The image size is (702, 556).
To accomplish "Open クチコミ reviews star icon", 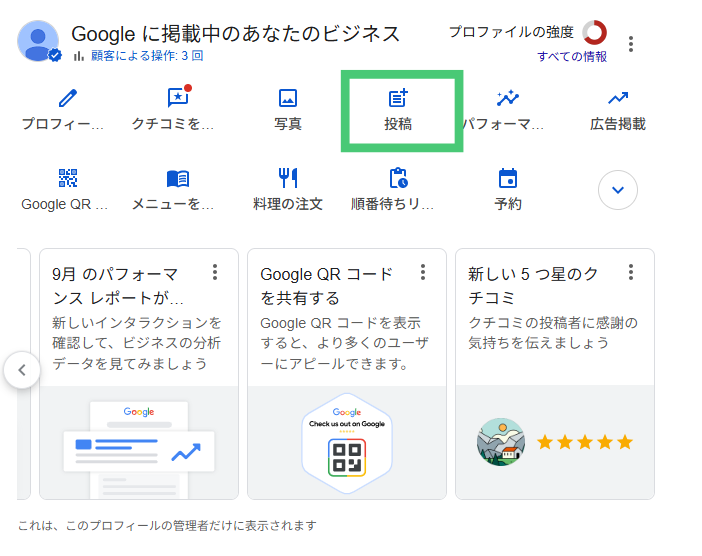I will pyautogui.click(x=178, y=98).
